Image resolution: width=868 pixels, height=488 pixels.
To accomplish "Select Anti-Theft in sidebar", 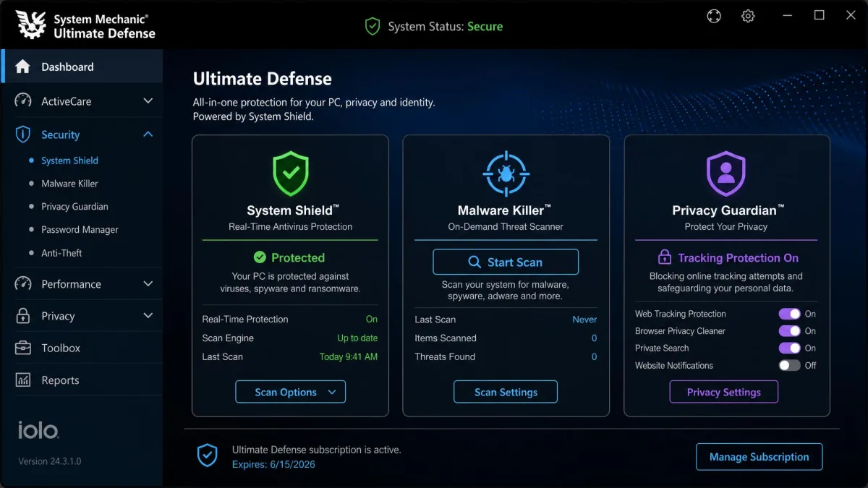I will (x=61, y=253).
